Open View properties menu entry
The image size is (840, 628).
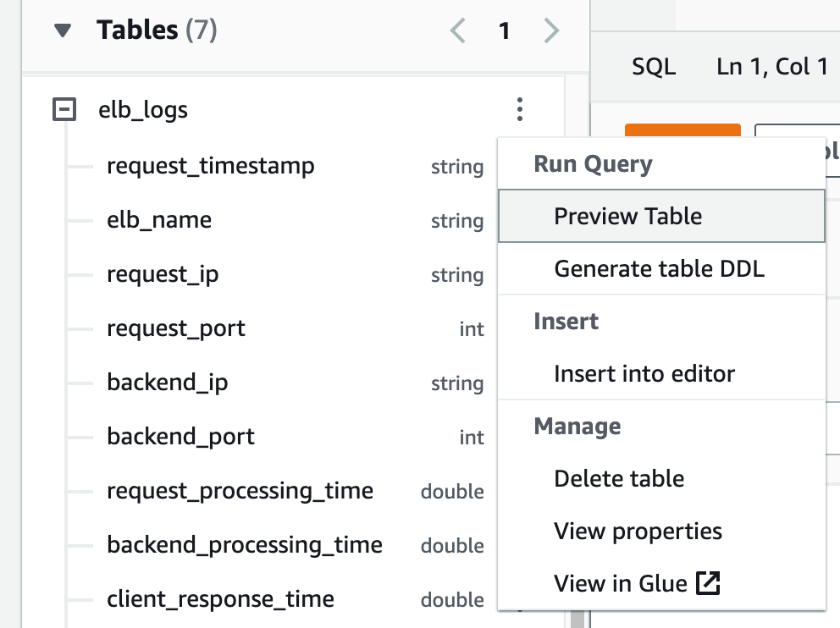661,531
